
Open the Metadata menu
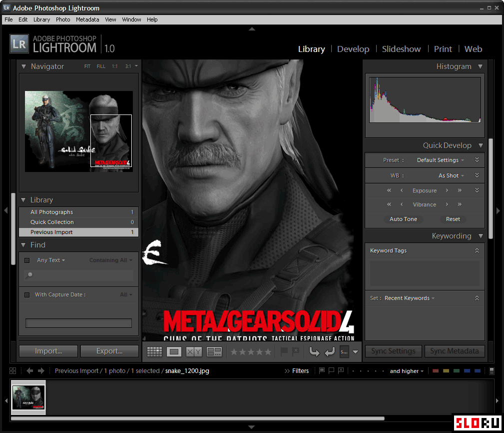pyautogui.click(x=87, y=19)
